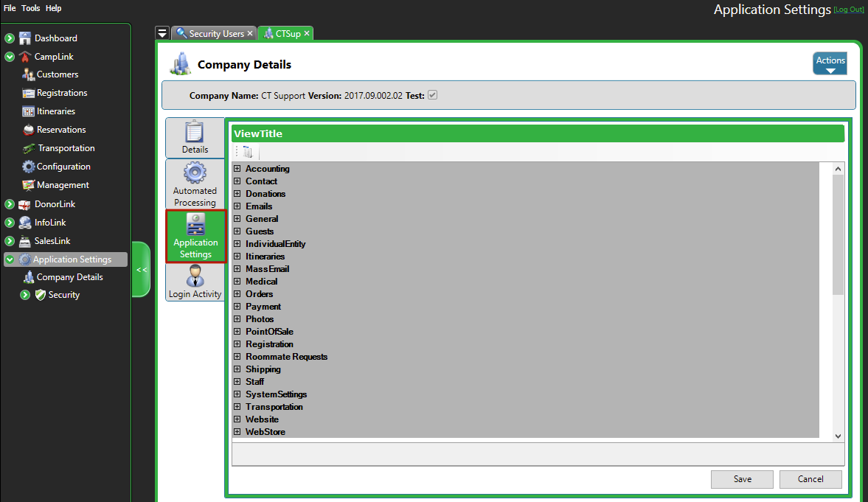Open the Login Activity panel

pos(195,282)
